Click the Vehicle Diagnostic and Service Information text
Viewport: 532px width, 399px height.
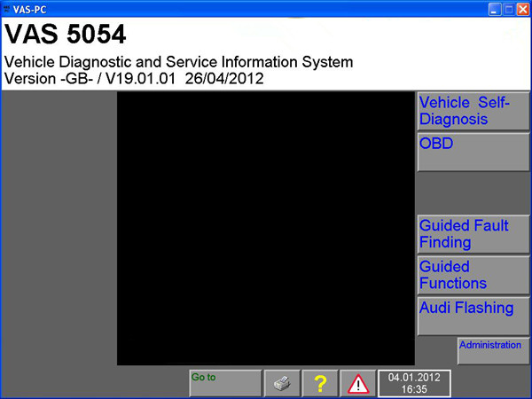(x=178, y=62)
